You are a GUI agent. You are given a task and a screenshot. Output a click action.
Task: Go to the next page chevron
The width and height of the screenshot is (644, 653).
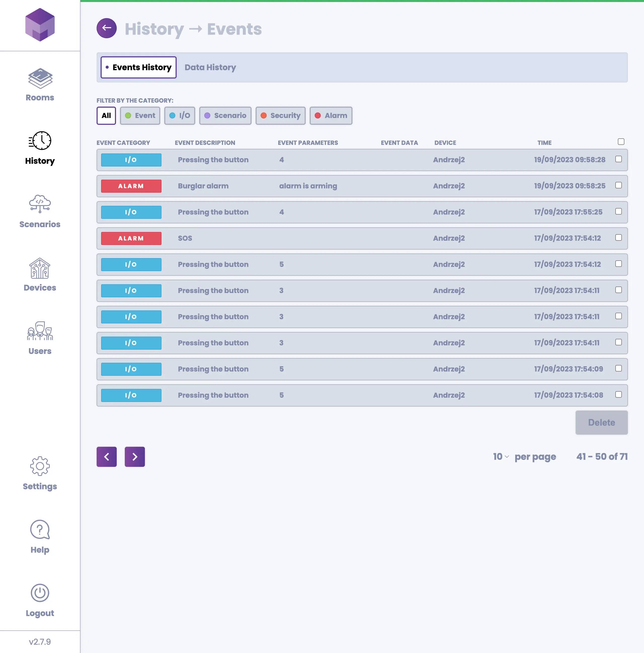(135, 457)
